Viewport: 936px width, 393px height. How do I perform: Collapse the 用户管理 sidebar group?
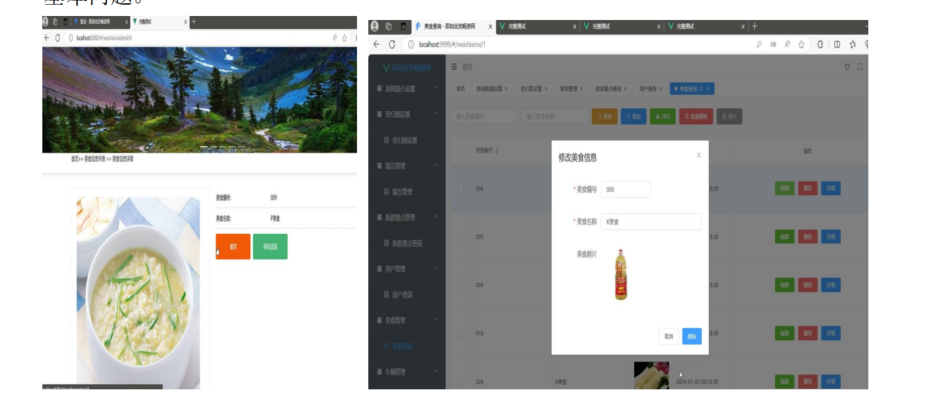[x=407, y=269]
